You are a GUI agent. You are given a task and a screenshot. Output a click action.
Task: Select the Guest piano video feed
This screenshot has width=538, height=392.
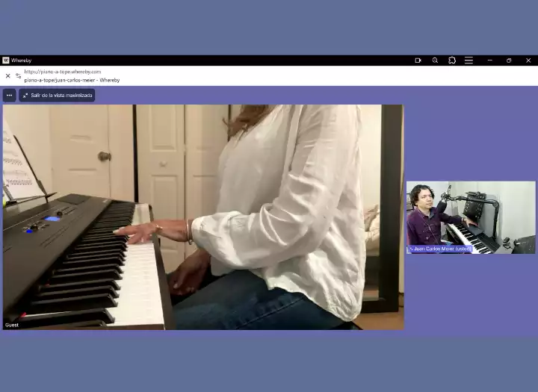(x=202, y=217)
